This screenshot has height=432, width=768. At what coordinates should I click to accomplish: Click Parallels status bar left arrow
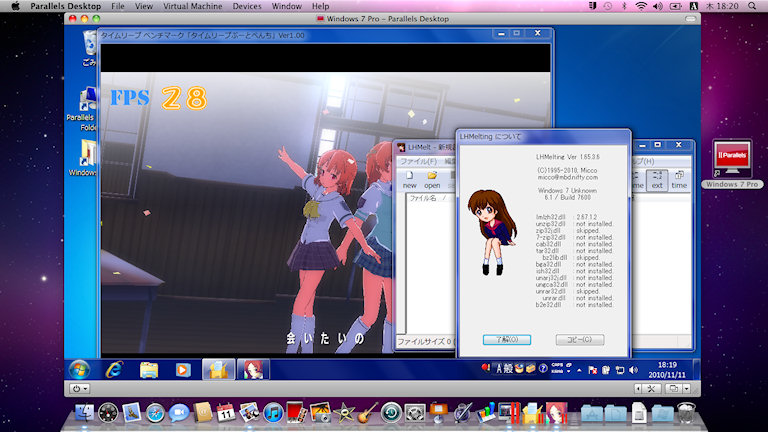coord(638,388)
